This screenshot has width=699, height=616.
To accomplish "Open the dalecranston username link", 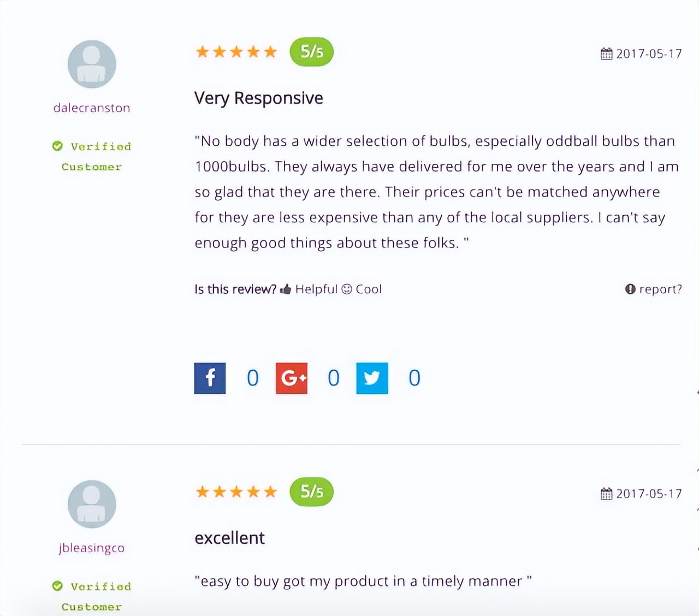I will [x=92, y=108].
